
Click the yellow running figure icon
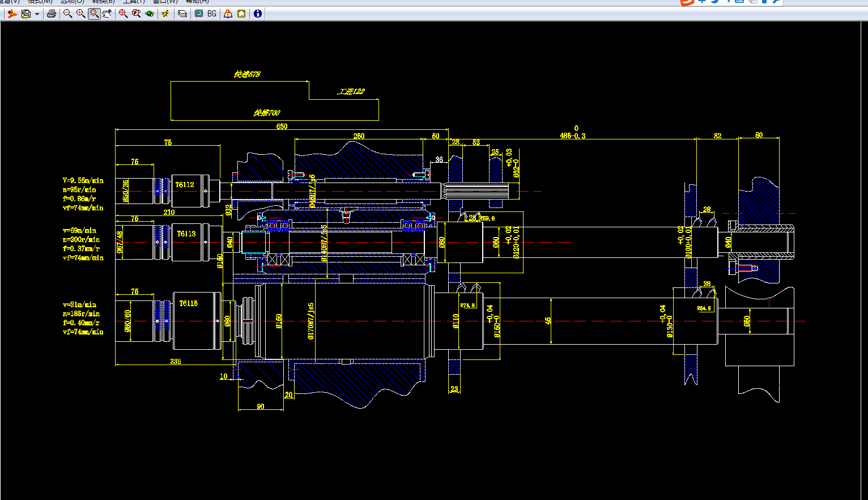[x=165, y=14]
